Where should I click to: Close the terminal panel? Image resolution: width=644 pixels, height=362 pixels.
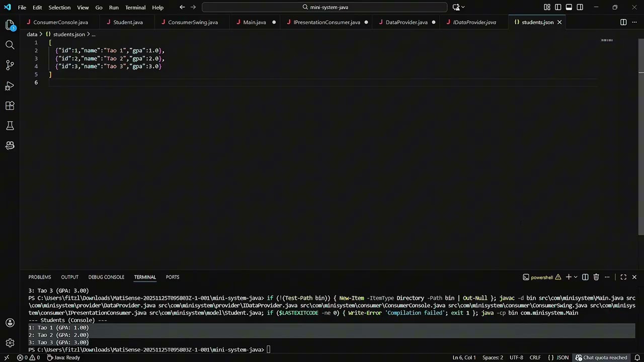point(634,277)
